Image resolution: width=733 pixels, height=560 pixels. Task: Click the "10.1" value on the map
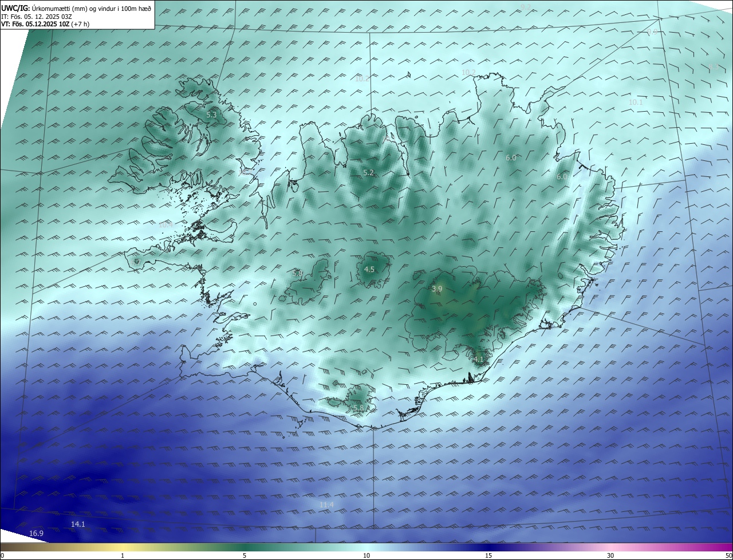[636, 102]
